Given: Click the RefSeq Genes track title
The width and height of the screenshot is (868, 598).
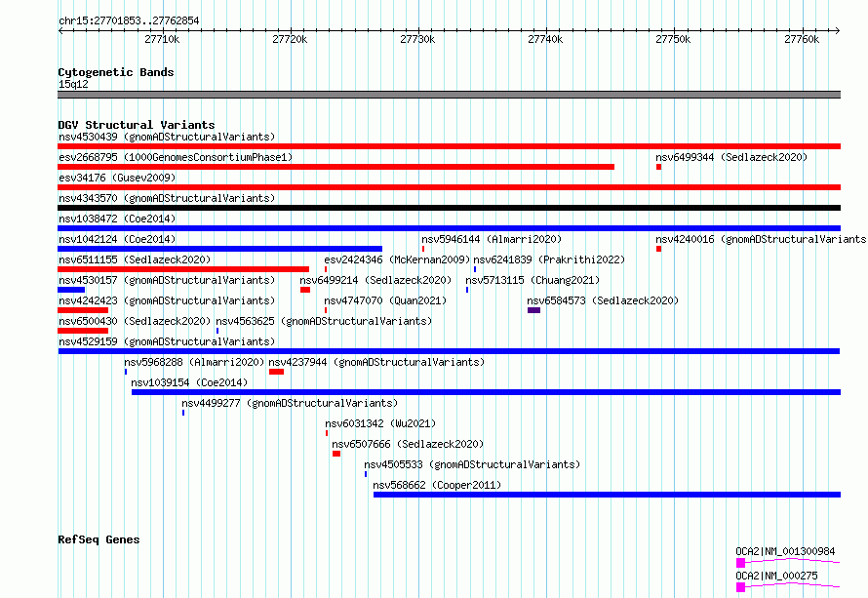Looking at the screenshot, I should pyautogui.click(x=99, y=539).
